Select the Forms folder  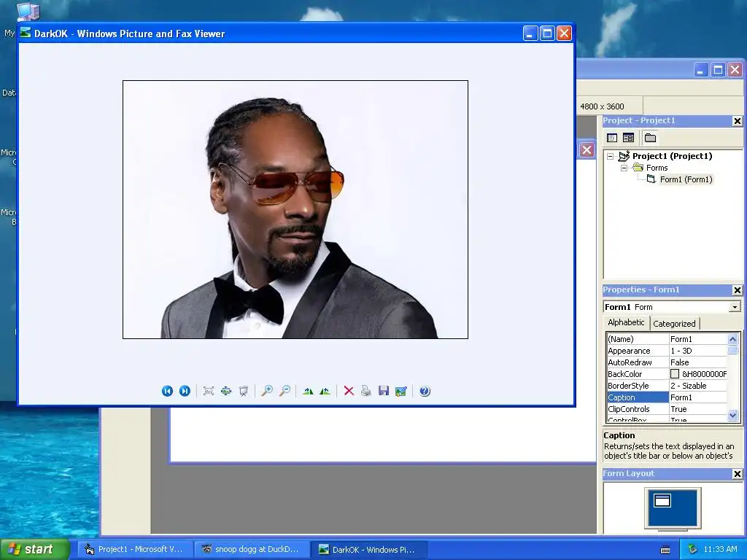tap(657, 168)
